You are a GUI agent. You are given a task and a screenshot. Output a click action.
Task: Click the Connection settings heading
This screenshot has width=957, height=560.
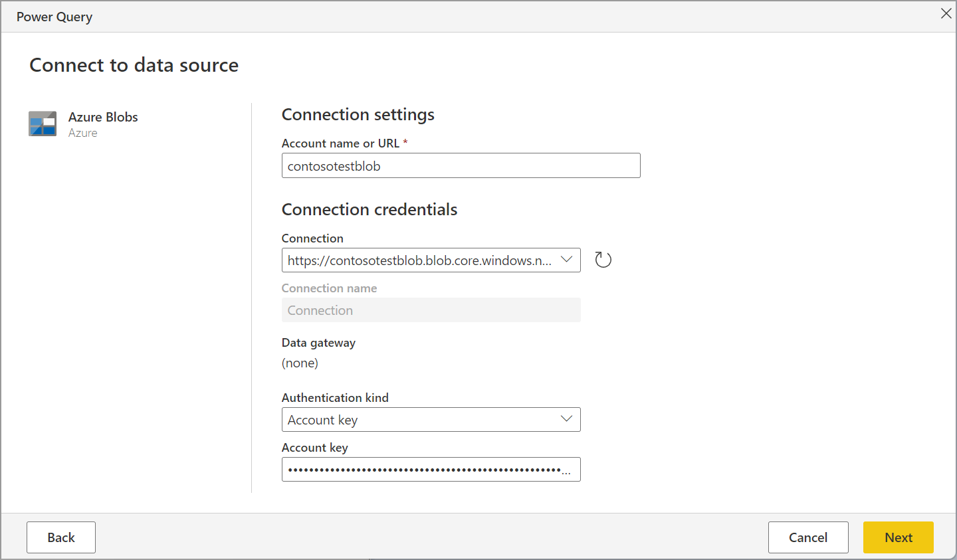point(358,115)
